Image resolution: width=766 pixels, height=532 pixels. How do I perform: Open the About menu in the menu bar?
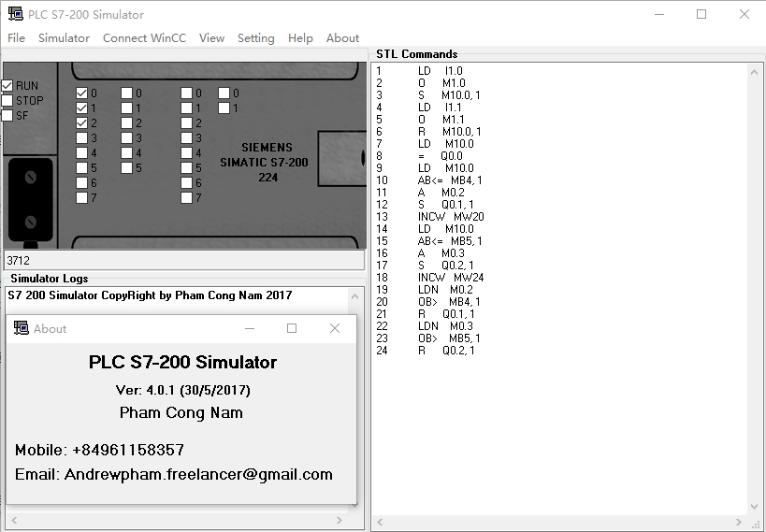[343, 38]
